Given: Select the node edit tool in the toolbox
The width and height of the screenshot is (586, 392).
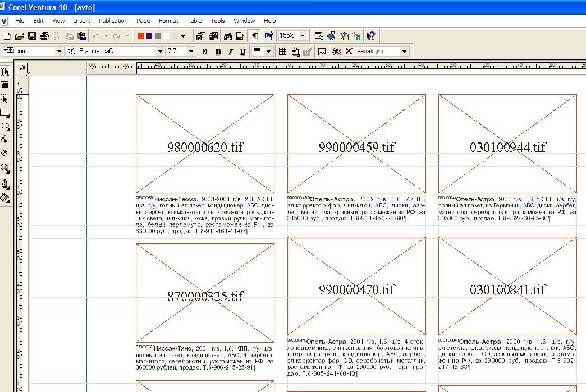Looking at the screenshot, I should coord(4,139).
